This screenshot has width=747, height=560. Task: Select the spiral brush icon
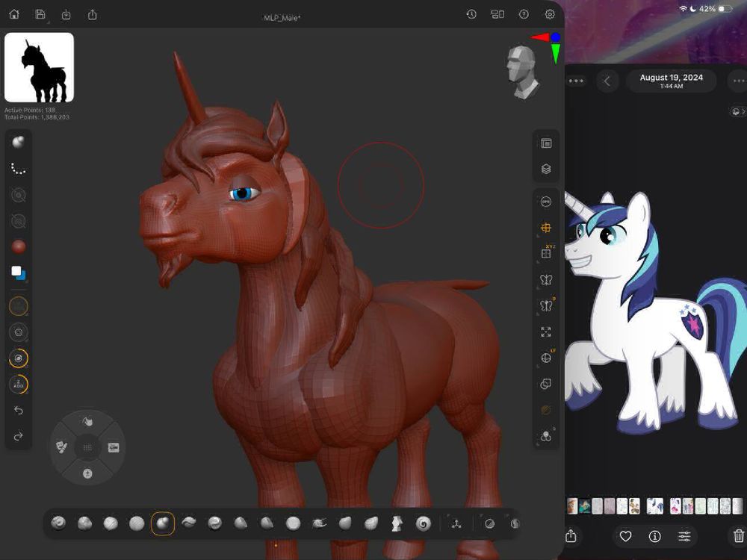pos(423,523)
